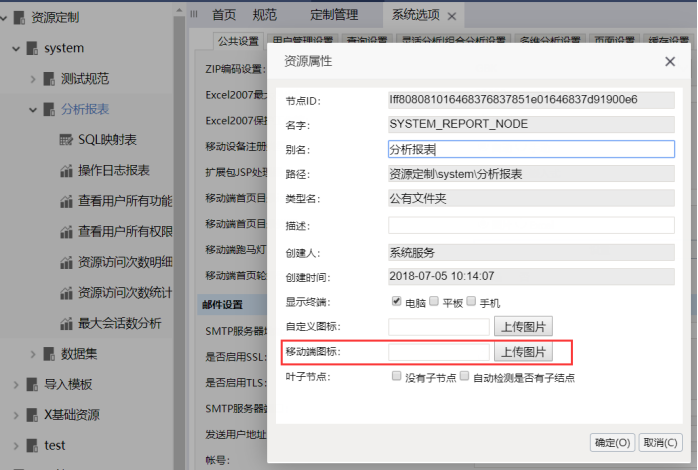Expand the 数据集 tree node

(x=33, y=355)
